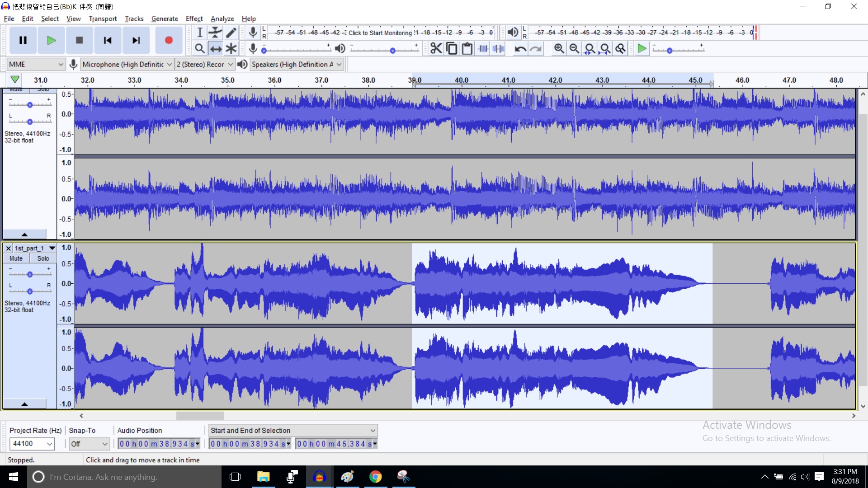Open the Tracks menu
The height and width of the screenshot is (488, 868).
134,19
